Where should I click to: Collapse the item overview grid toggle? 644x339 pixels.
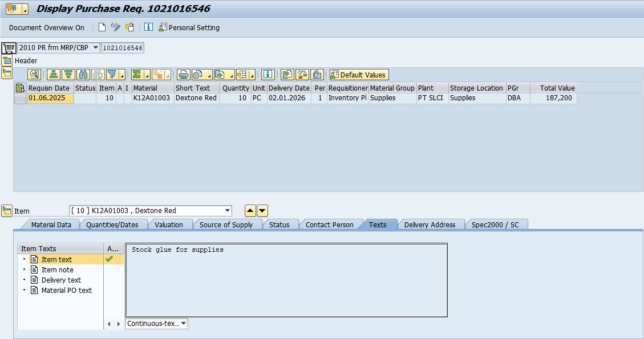click(x=7, y=72)
